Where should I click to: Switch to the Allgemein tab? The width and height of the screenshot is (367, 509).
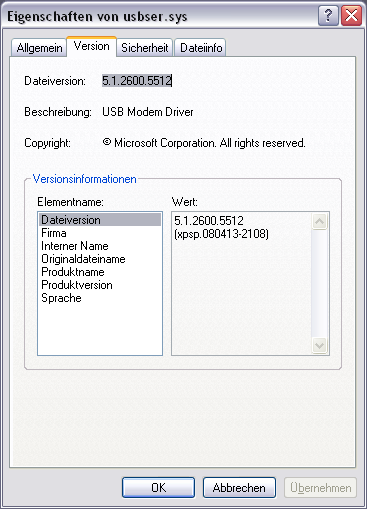[x=39, y=48]
